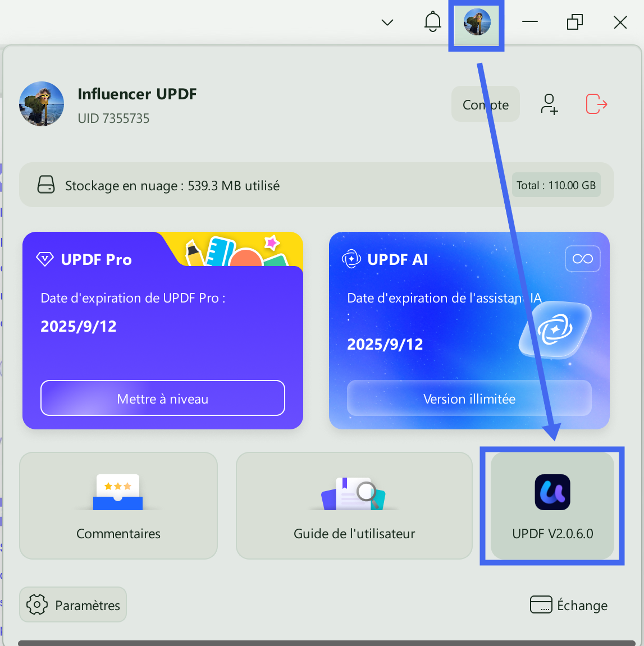Close the UPDF window
Viewport: 644px width, 646px height.
(x=620, y=22)
